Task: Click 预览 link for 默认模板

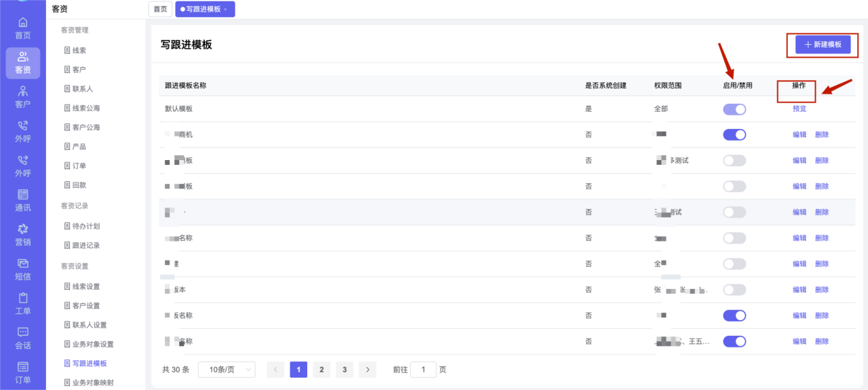Action: pyautogui.click(x=799, y=109)
